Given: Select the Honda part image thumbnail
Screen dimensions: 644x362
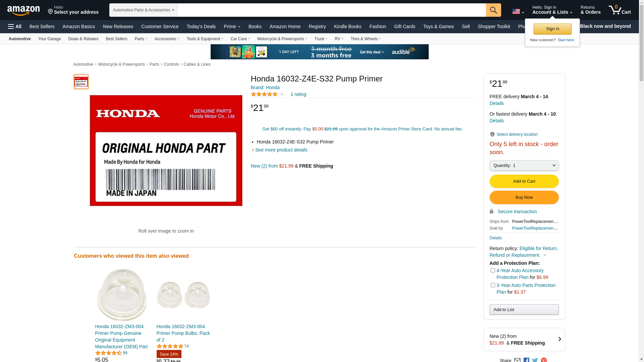Looking at the screenshot, I should coord(81,82).
